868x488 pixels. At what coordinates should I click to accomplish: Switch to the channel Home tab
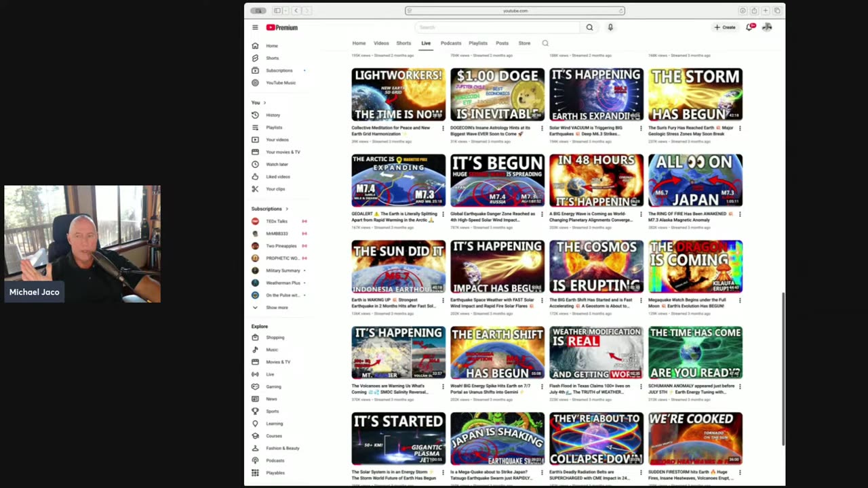[x=359, y=43]
